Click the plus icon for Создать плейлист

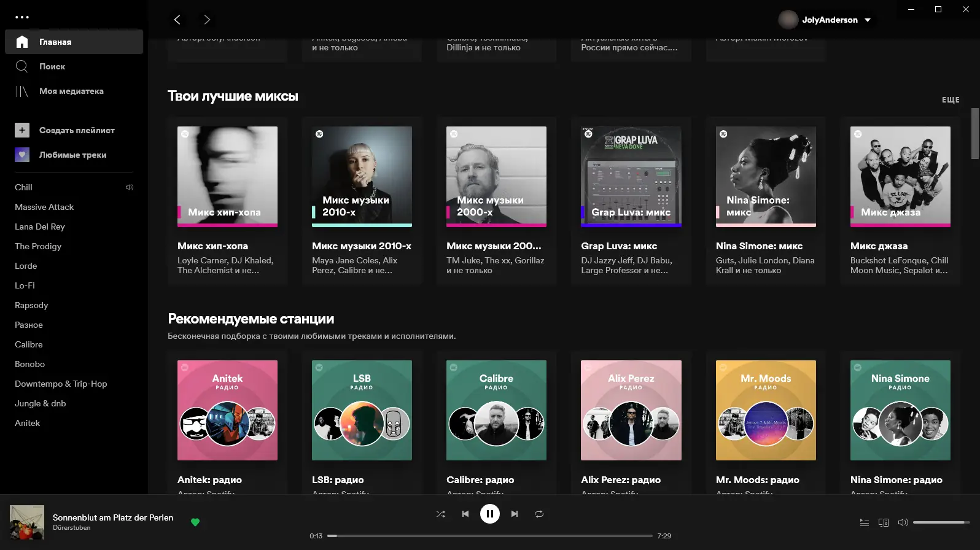tap(22, 130)
